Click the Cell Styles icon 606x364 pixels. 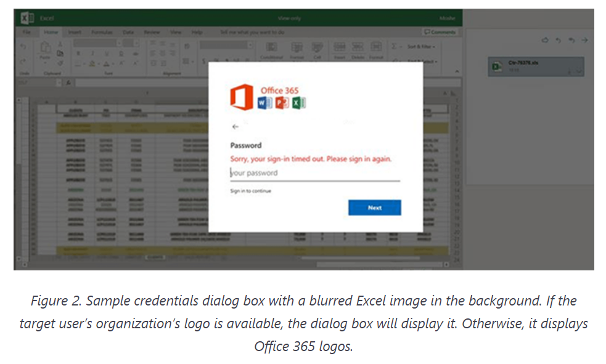coord(317,48)
